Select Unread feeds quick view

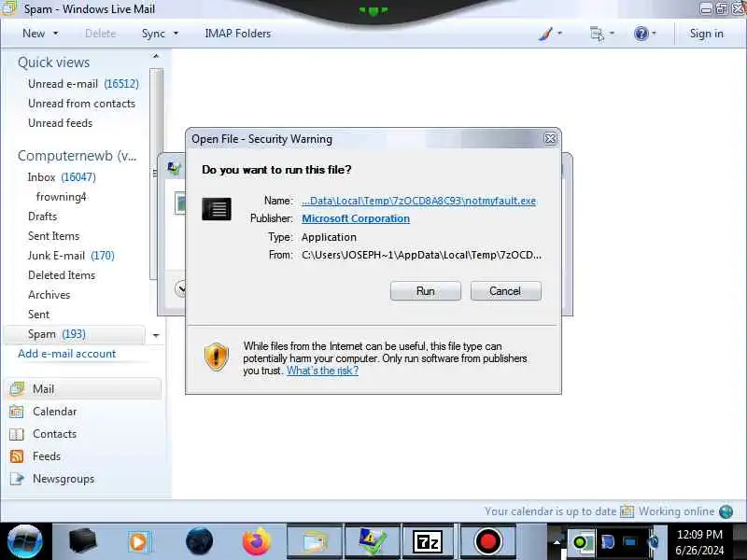(x=60, y=123)
